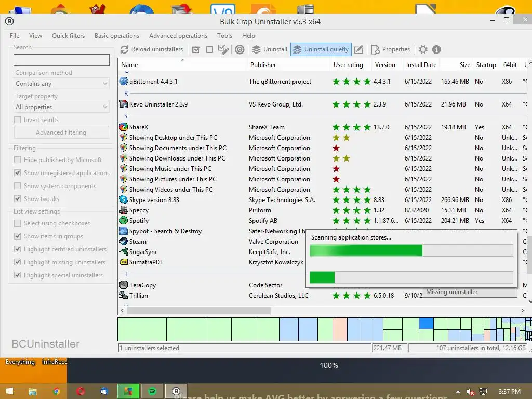Toggle Highlight missing uninstallers

[x=17, y=262]
